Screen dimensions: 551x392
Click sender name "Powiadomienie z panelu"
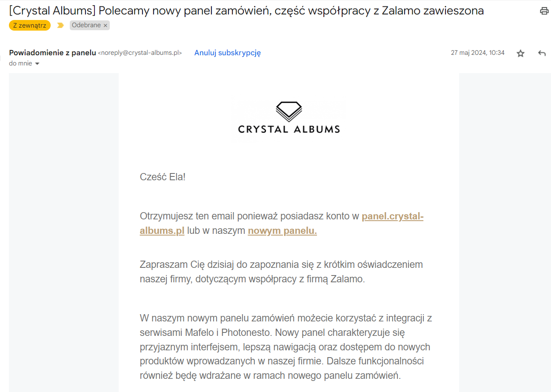click(x=52, y=53)
